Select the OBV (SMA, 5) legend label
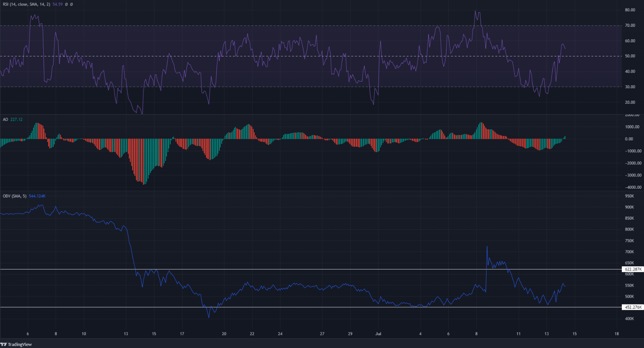 tap(15, 196)
